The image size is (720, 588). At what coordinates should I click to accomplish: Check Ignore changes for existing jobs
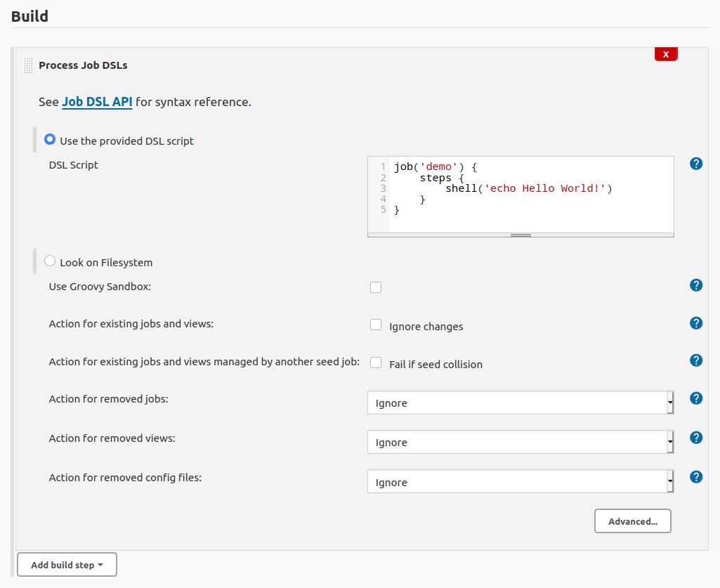coord(376,324)
